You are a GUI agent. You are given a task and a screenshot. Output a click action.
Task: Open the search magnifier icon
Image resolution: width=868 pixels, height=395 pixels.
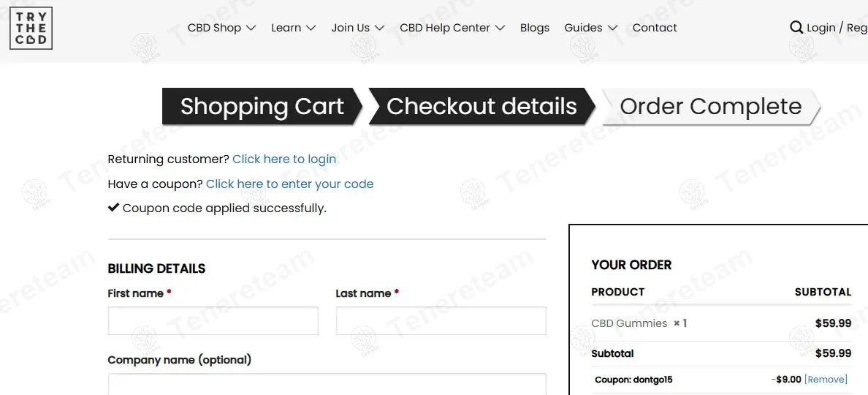tap(796, 28)
